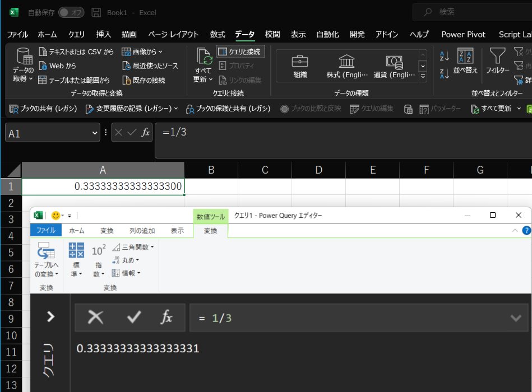Click ブックの共有 (レガシ)

tap(43, 109)
